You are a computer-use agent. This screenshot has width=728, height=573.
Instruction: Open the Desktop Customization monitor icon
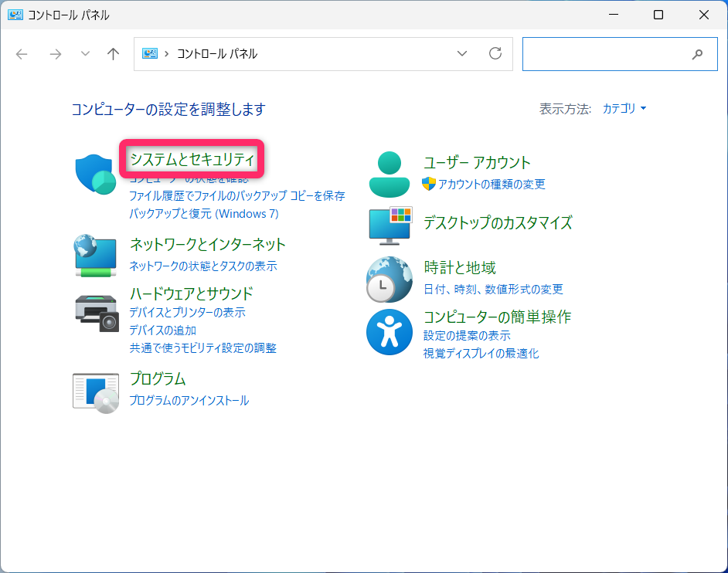coord(393,224)
